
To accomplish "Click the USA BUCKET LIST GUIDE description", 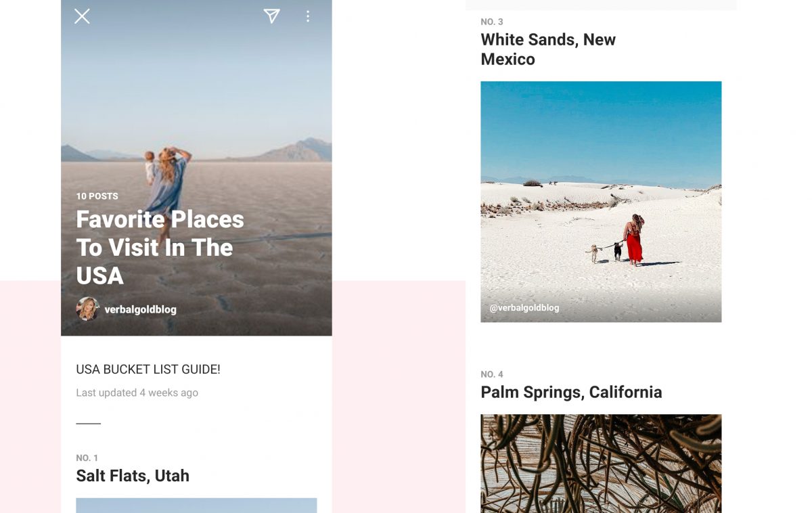I will point(148,370).
